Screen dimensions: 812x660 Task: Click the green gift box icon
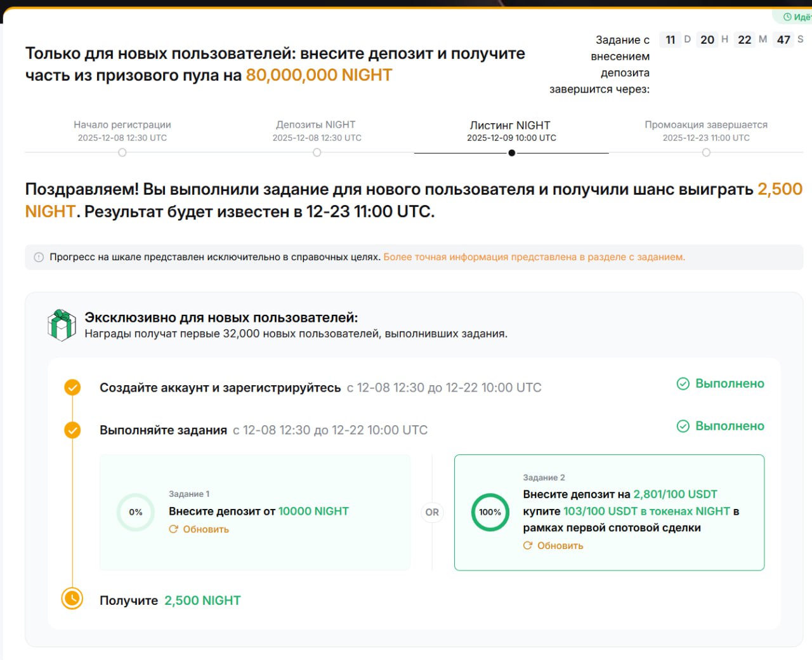click(62, 325)
